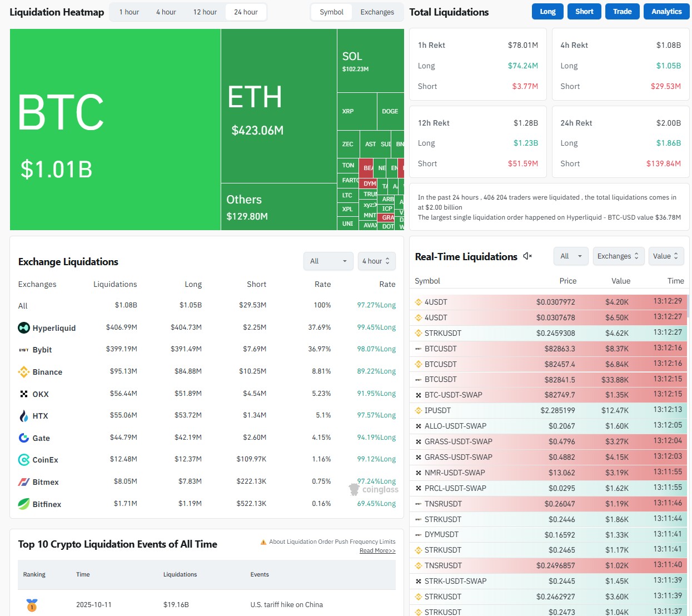Click the HTX exchange logo
This screenshot has width=692, height=616.
click(x=23, y=415)
